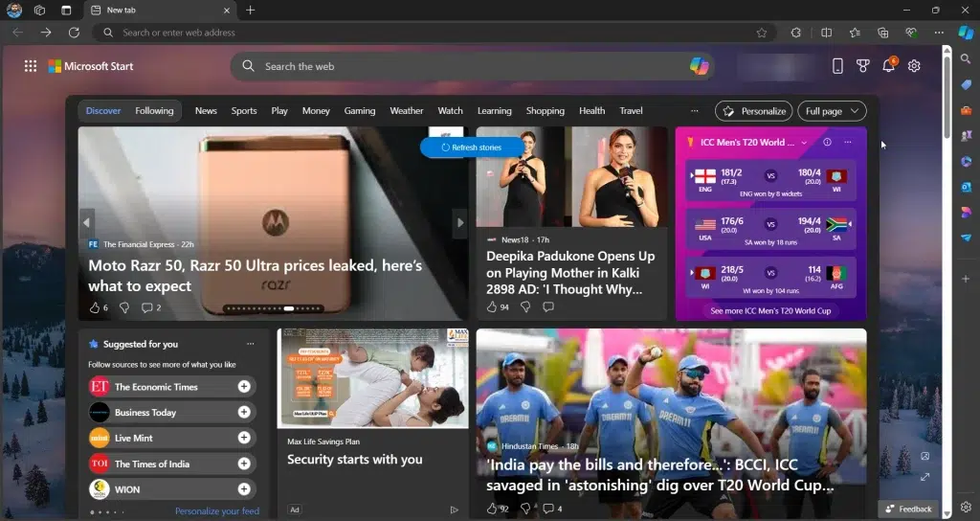Viewport: 980px width, 521px height.
Task: Open sidebar search magnifier icon
Action: coord(966,58)
